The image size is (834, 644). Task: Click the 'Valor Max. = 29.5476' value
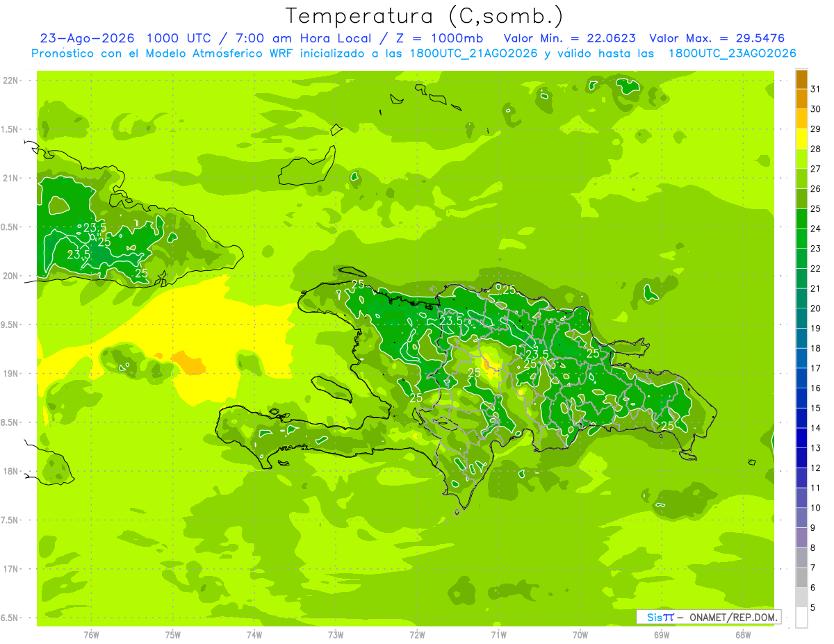coord(718,38)
